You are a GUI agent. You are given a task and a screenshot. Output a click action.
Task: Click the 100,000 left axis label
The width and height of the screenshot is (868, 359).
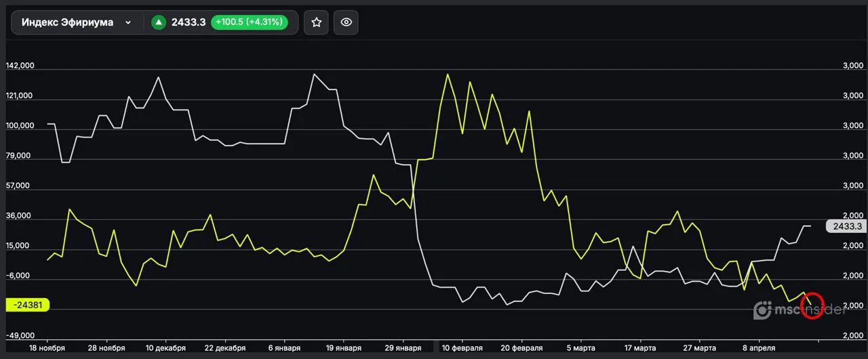click(20, 126)
